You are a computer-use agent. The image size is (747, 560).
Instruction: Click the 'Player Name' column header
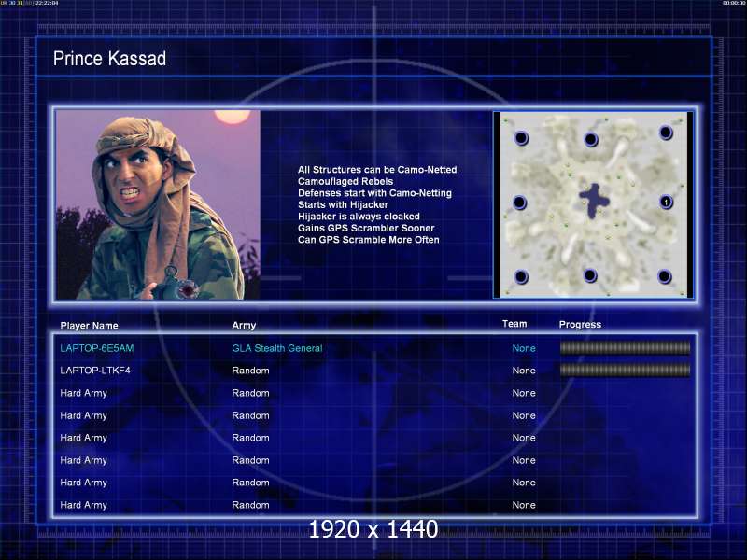pos(89,326)
